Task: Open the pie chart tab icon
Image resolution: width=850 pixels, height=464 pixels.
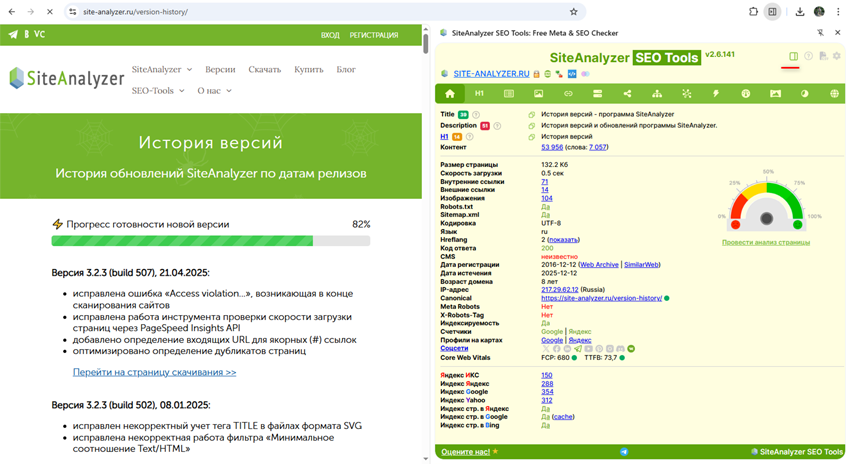Action: click(x=804, y=94)
